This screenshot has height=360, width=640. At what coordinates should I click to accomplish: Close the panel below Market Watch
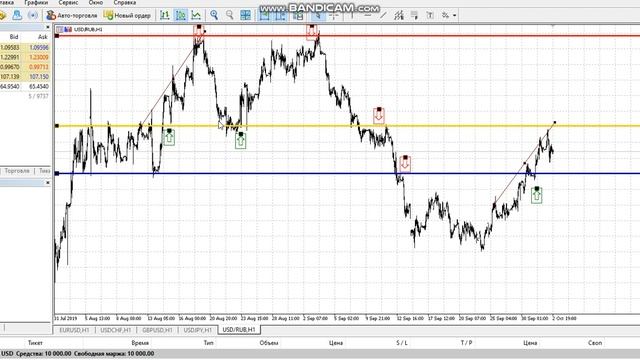(x=48, y=183)
